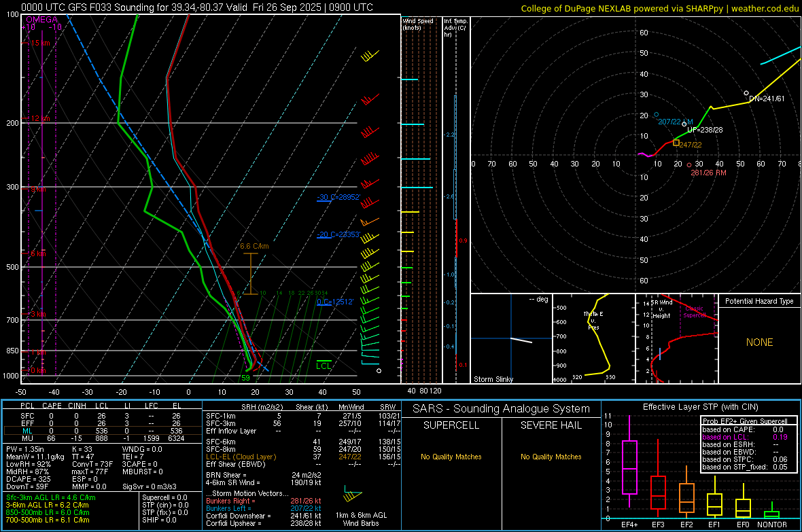Click the NONE hazard type text
Screen dimensions: 802x532
point(759,342)
